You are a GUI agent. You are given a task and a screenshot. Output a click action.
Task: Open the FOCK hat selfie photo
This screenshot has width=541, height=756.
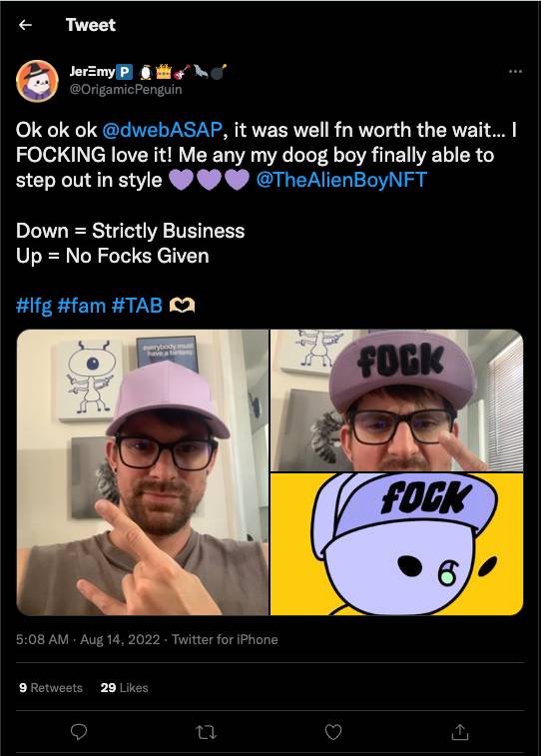396,400
